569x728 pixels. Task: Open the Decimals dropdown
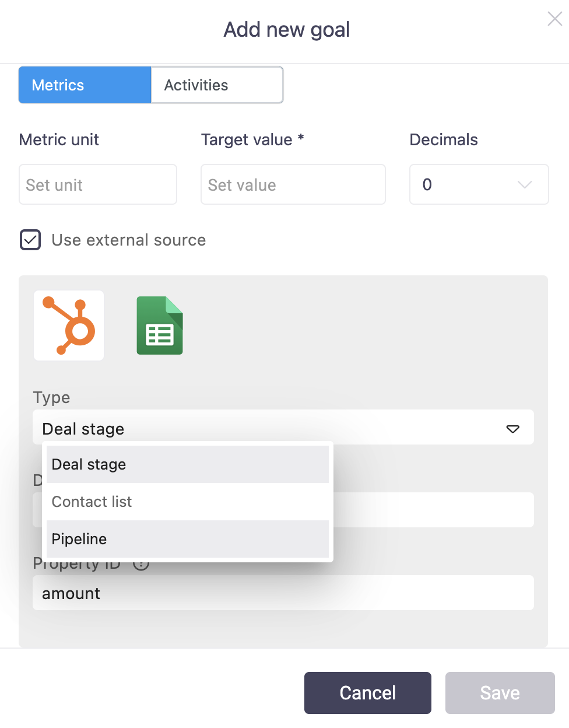[479, 184]
